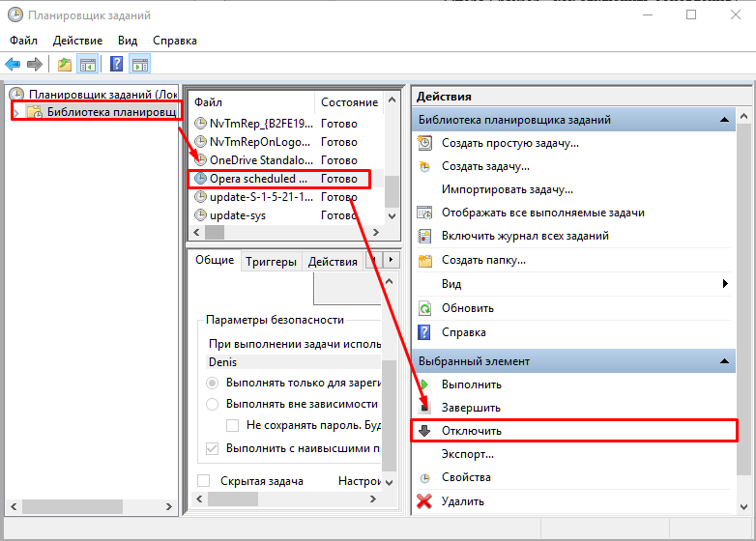Expand the Библиотека планировщика tree node

[x=15, y=113]
